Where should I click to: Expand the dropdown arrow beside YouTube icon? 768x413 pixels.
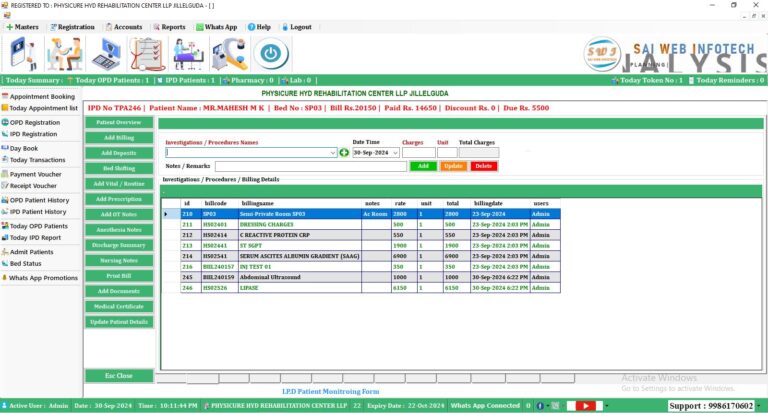coord(606,406)
